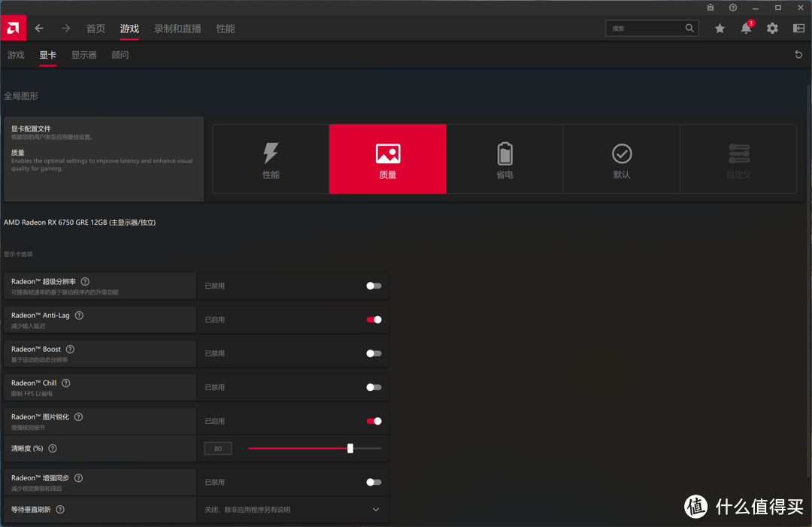Viewport: 812px width, 527px height.
Task: Enable Radeon 超级分辨率 toggle
Action: pyautogui.click(x=374, y=286)
